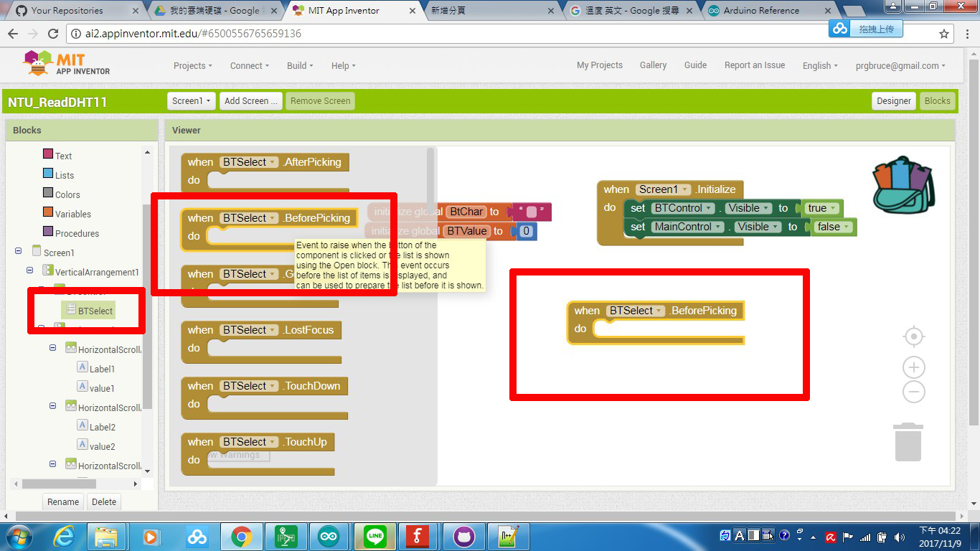The height and width of the screenshot is (551, 980).
Task: Change the false value dropdown
Action: click(834, 227)
